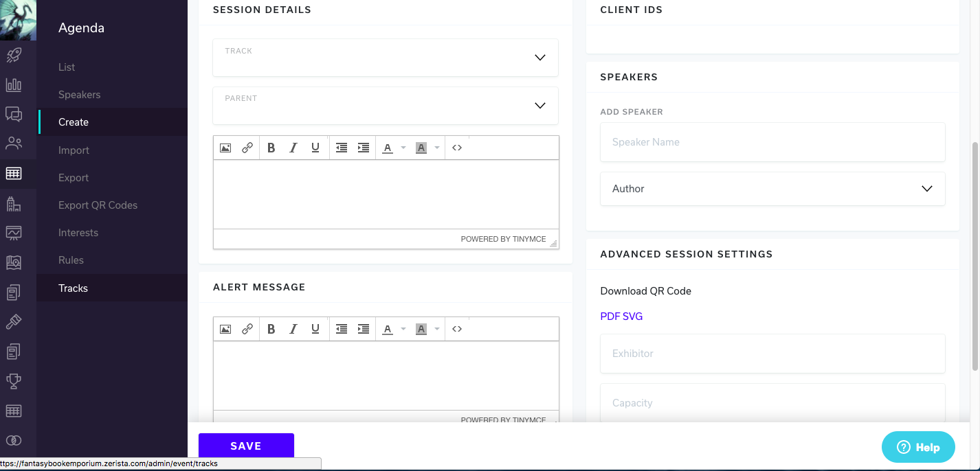The width and height of the screenshot is (980, 471).
Task: Click inside Session Details text area
Action: (x=386, y=194)
